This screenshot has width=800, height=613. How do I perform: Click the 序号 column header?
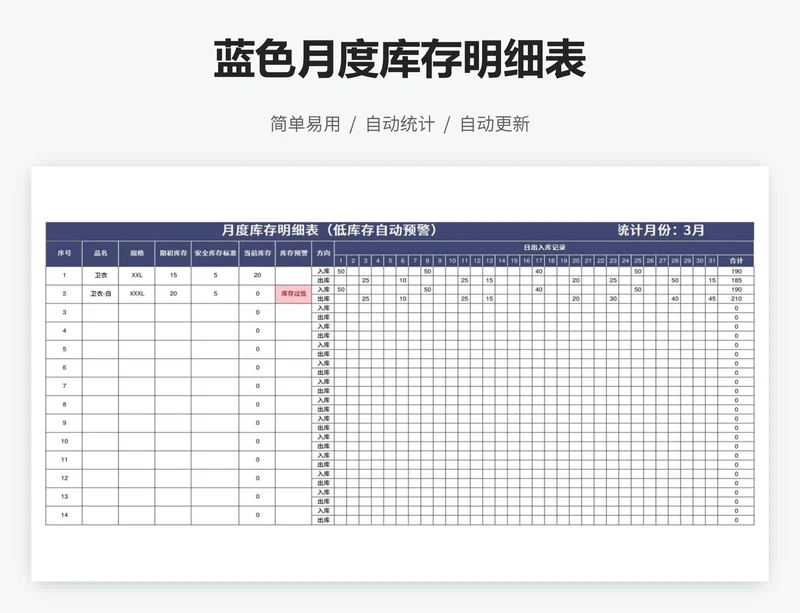[64, 253]
